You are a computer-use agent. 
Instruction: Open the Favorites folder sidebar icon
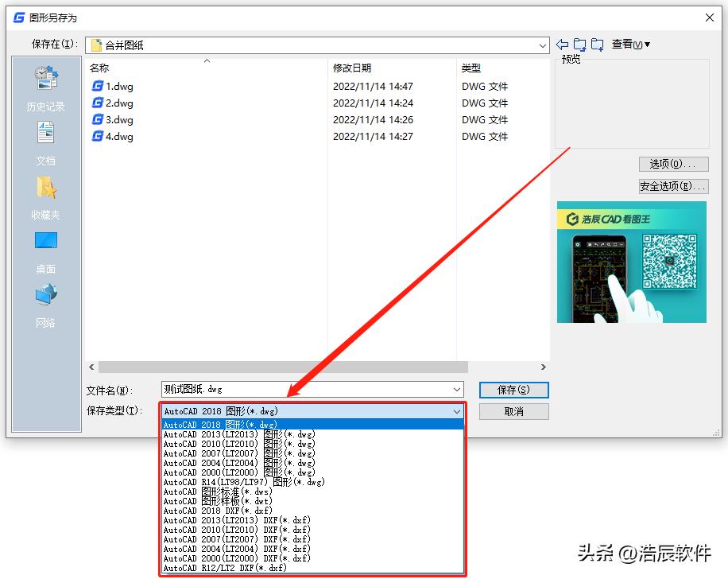[x=45, y=187]
